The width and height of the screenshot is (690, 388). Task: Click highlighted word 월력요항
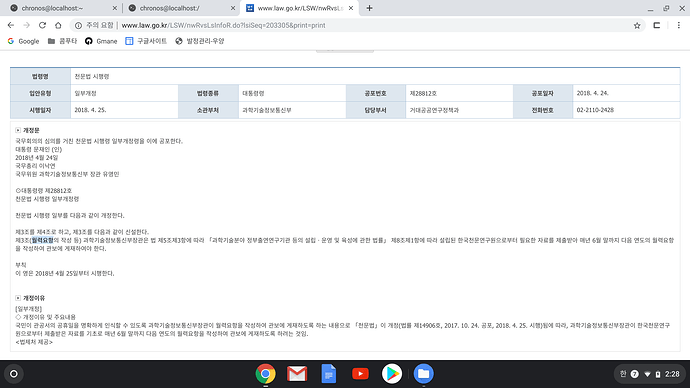(x=42, y=240)
